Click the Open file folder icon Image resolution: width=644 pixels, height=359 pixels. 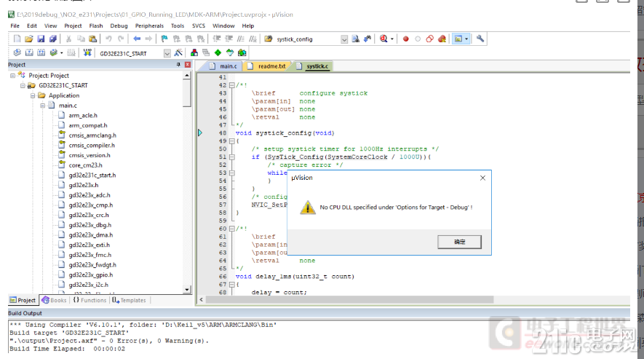tap(29, 39)
